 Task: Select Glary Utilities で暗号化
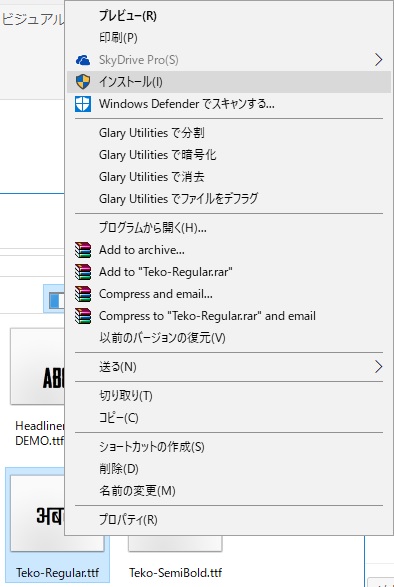(229, 155)
